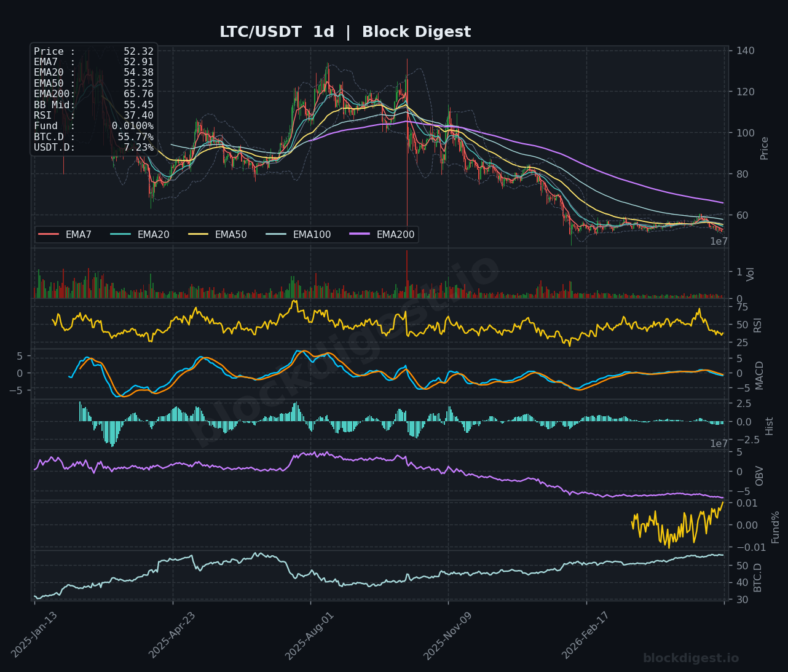Click the USDT.D: 7.23% info row
The width and height of the screenshot is (788, 672).
(x=93, y=148)
